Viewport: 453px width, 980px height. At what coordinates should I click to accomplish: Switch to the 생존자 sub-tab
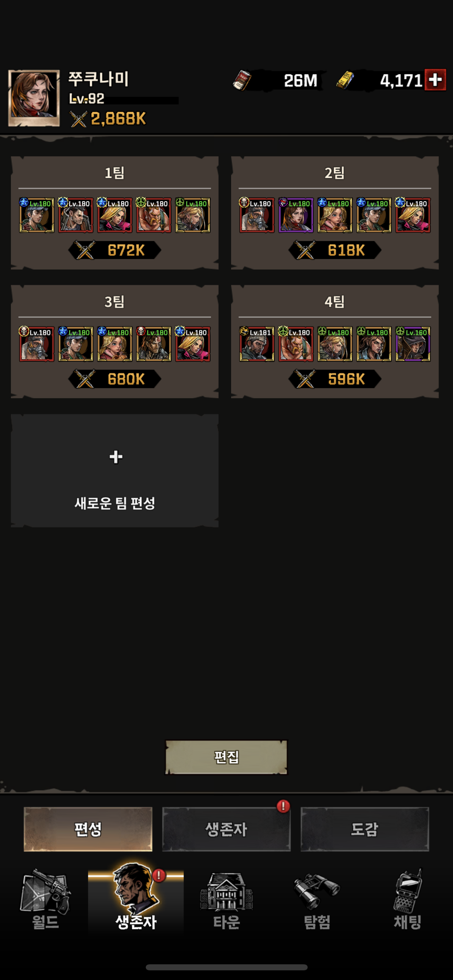(x=226, y=829)
